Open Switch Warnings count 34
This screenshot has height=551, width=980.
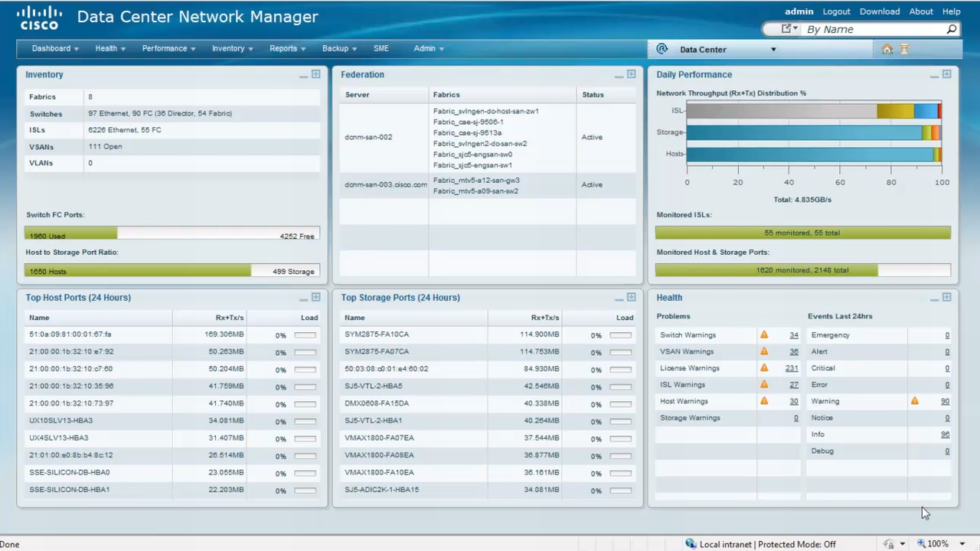pos(794,335)
